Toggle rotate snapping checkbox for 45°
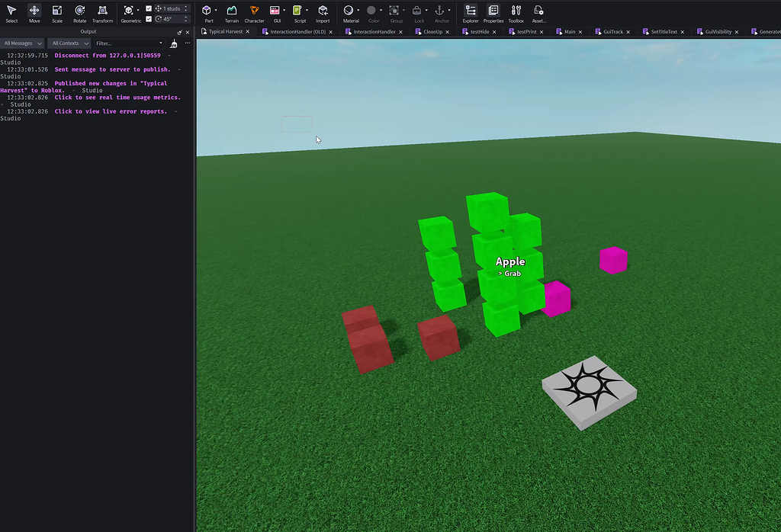The height and width of the screenshot is (532, 781). click(149, 19)
